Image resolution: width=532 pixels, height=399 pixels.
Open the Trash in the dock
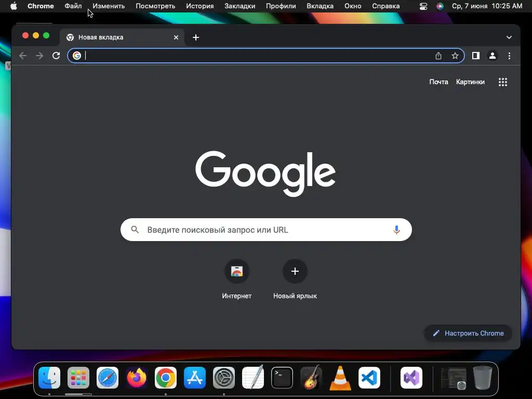point(483,378)
